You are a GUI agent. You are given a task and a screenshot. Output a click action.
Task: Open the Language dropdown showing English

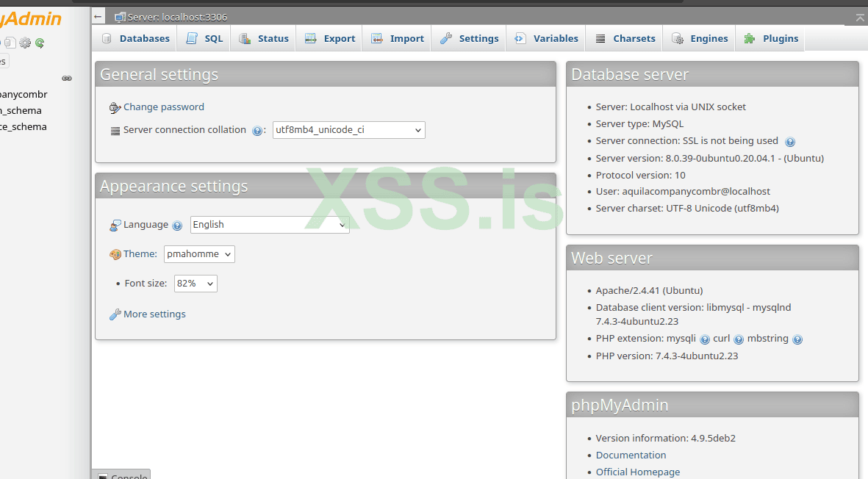[x=270, y=225]
